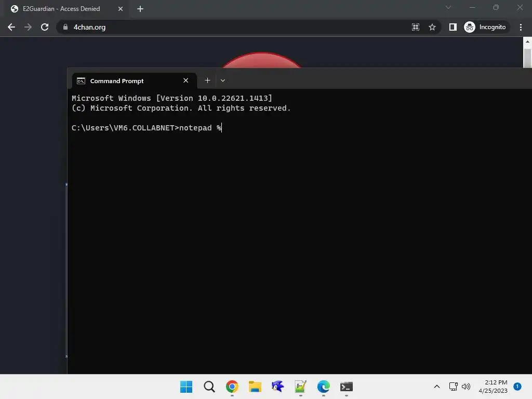
Task: Go back in Chrome browser
Action: (x=11, y=27)
